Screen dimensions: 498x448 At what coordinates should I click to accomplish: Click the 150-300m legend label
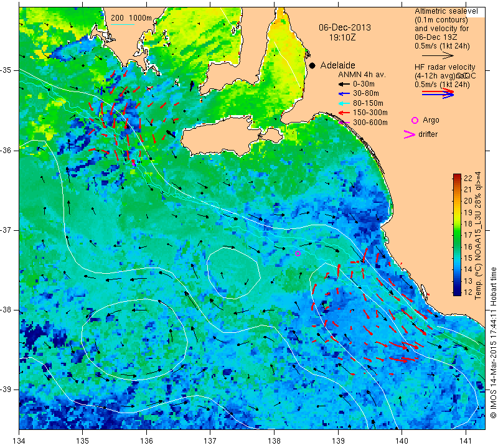(x=370, y=113)
